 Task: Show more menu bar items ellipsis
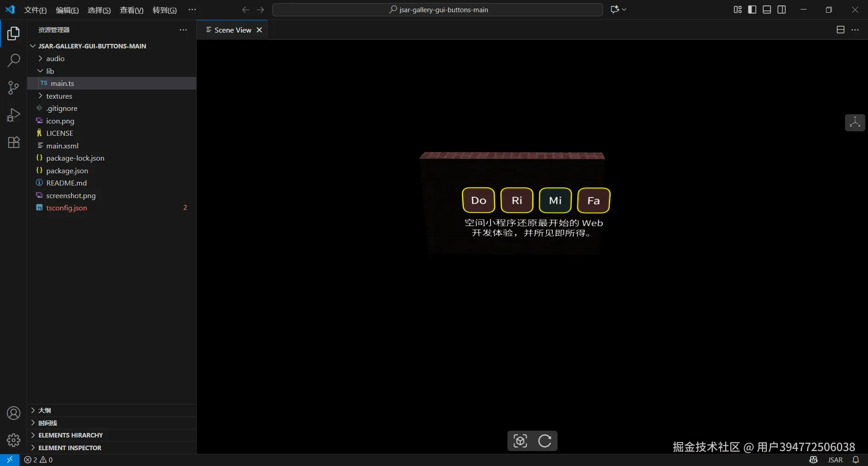point(192,10)
